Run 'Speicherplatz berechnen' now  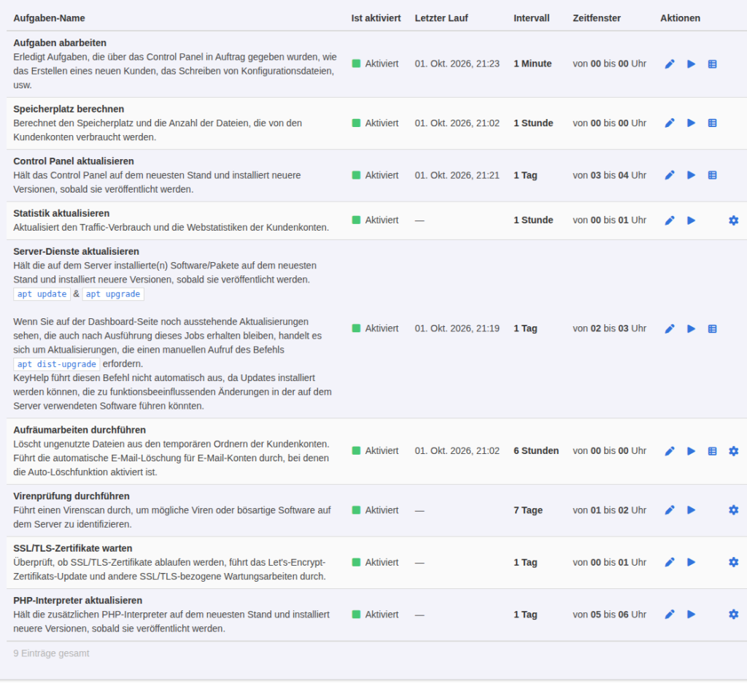pyautogui.click(x=691, y=123)
